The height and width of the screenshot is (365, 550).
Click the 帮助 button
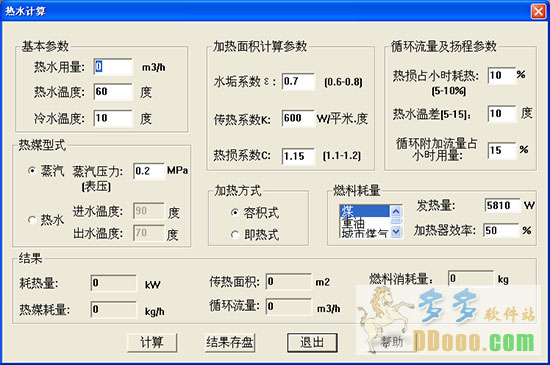click(391, 342)
